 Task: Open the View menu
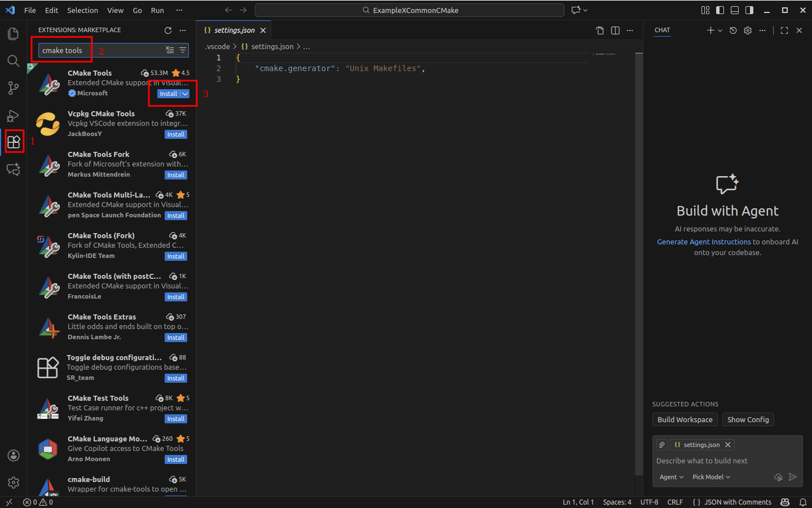(115, 10)
